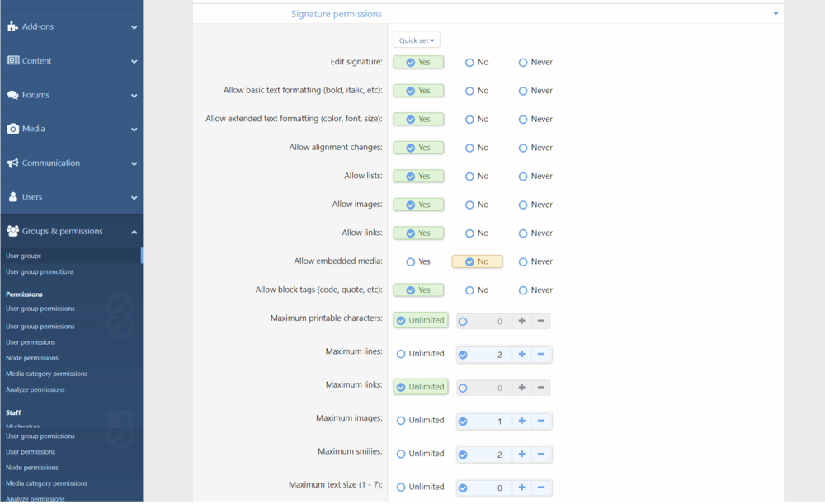Open User groups in sidebar
Viewport: 825px width, 504px height.
(x=23, y=256)
